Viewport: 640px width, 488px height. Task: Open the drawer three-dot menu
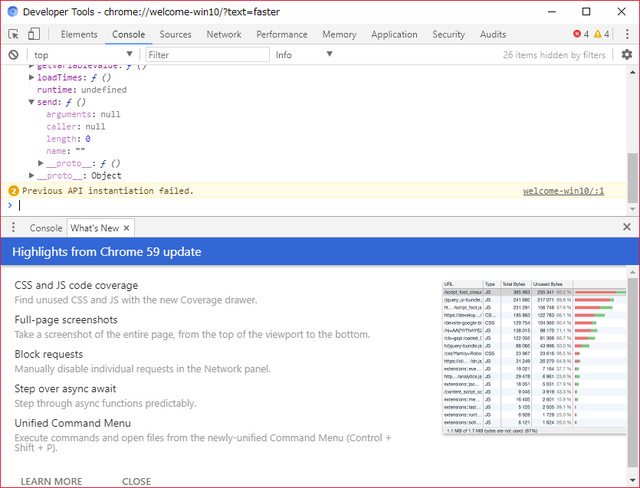(13, 227)
